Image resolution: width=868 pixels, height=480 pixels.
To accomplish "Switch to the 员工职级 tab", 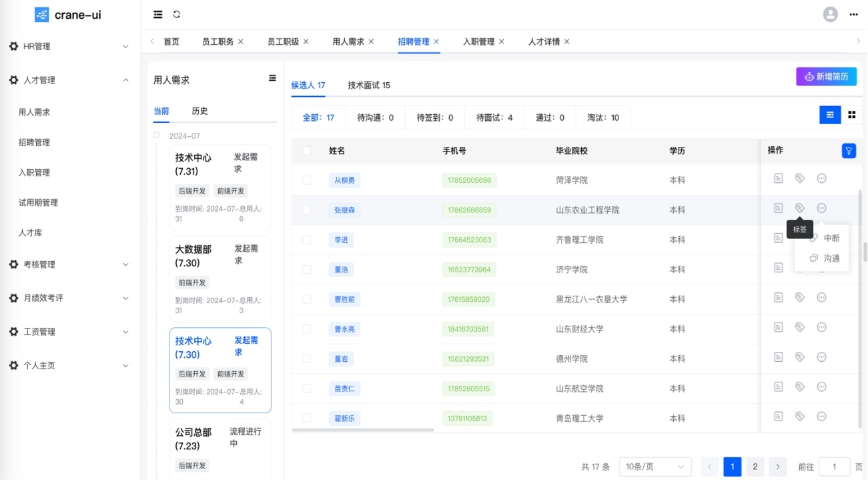I will [x=284, y=41].
